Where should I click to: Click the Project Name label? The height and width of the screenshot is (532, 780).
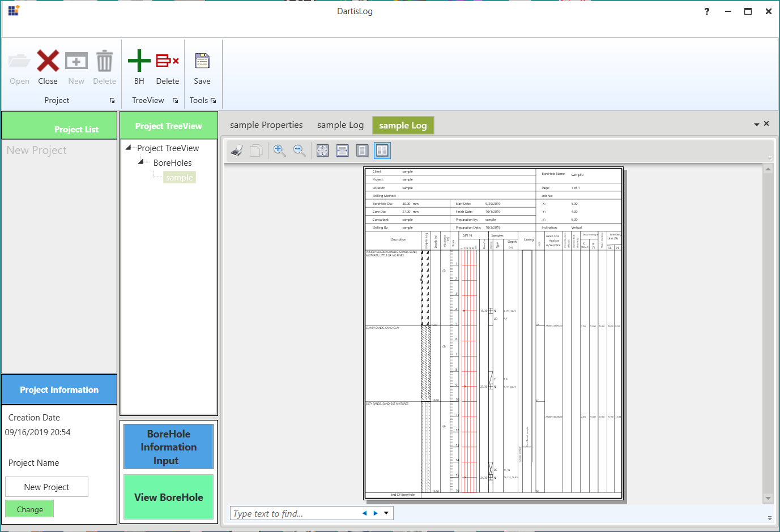point(33,463)
